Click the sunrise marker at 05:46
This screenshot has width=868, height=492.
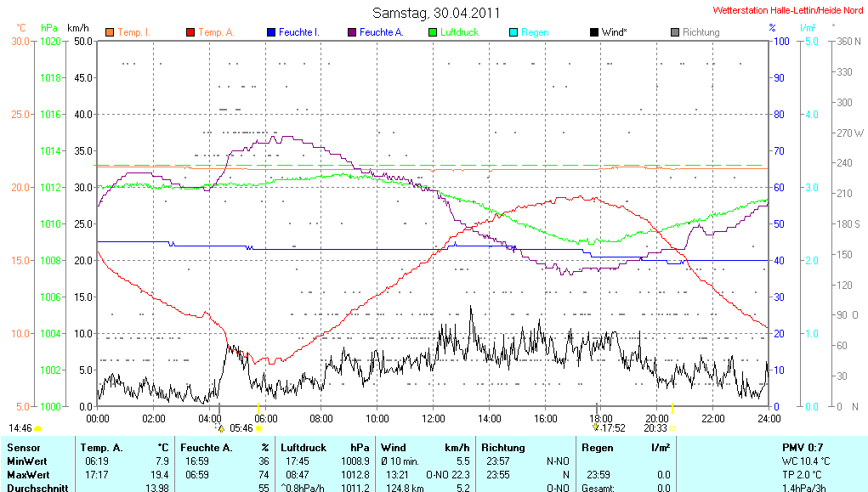click(x=241, y=428)
